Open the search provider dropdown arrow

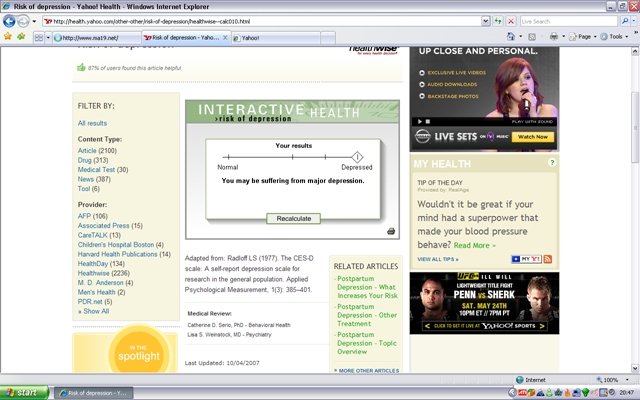[634, 21]
